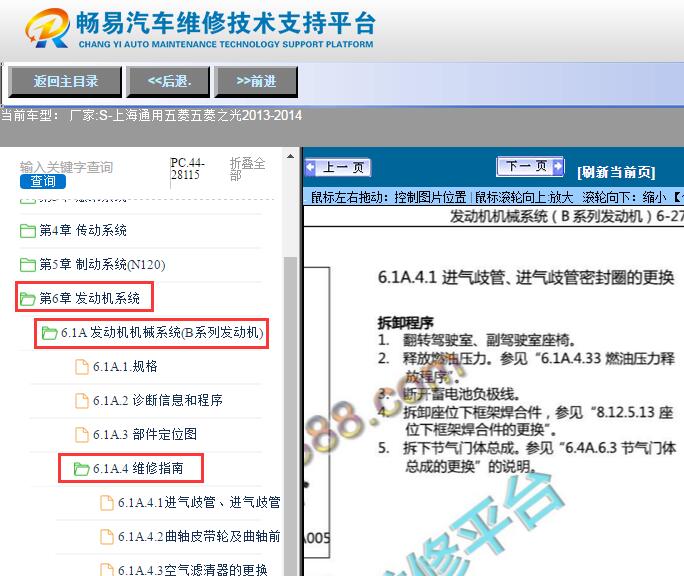Click the 输入关键字查询 keyword search field

pyautogui.click(x=66, y=167)
